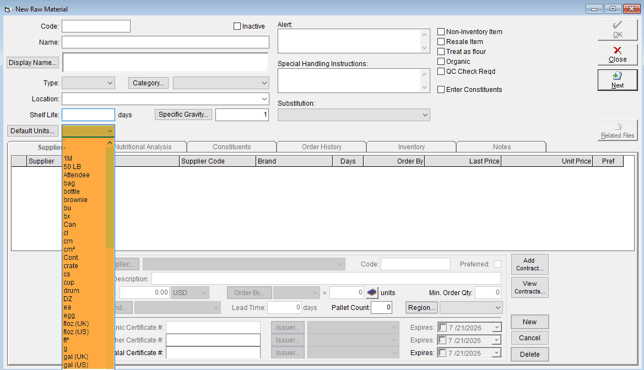This screenshot has height=370, width=644.
Task: Click the blue units converter icon
Action: 372,293
